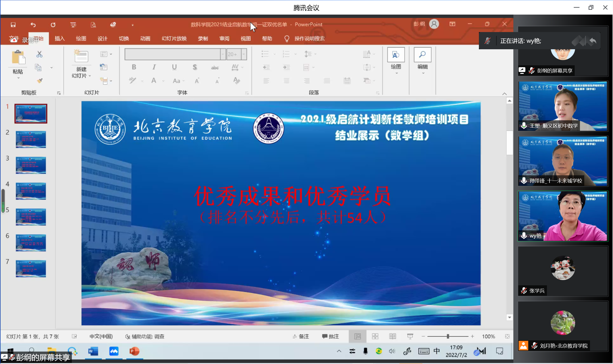Switch to reading view in status bar
Screen dimensions: 613x364
pos(393,336)
